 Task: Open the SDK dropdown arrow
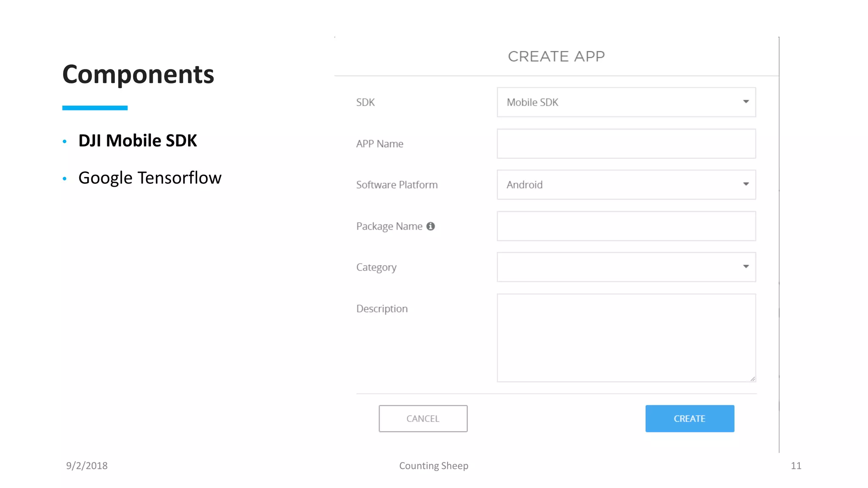(x=746, y=102)
